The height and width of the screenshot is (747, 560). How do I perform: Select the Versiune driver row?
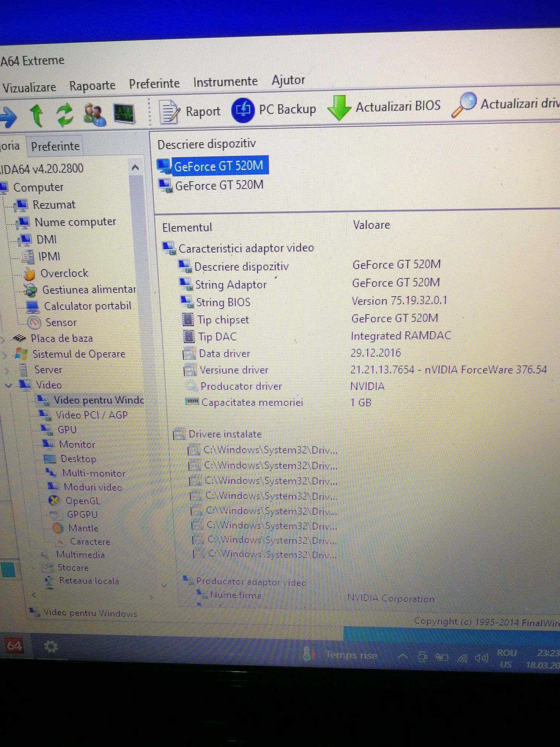click(x=365, y=370)
